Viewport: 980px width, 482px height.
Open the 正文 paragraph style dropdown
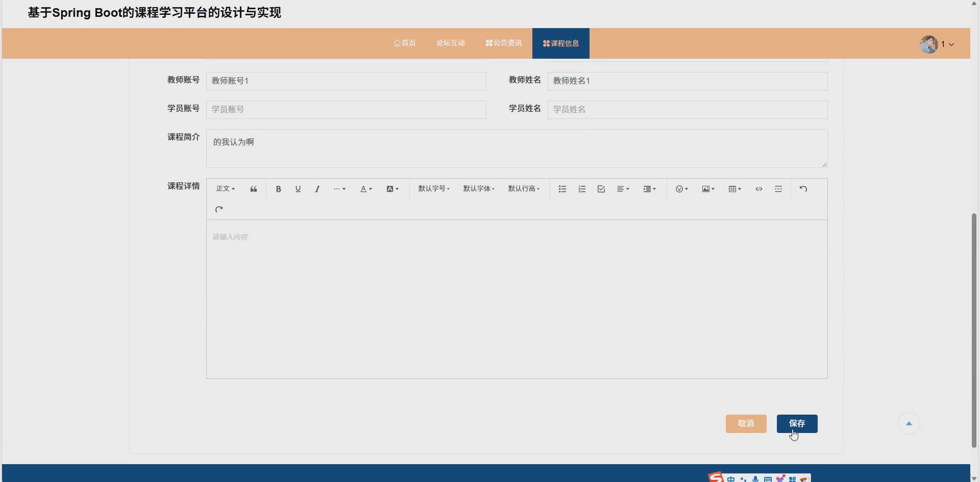pyautogui.click(x=225, y=189)
